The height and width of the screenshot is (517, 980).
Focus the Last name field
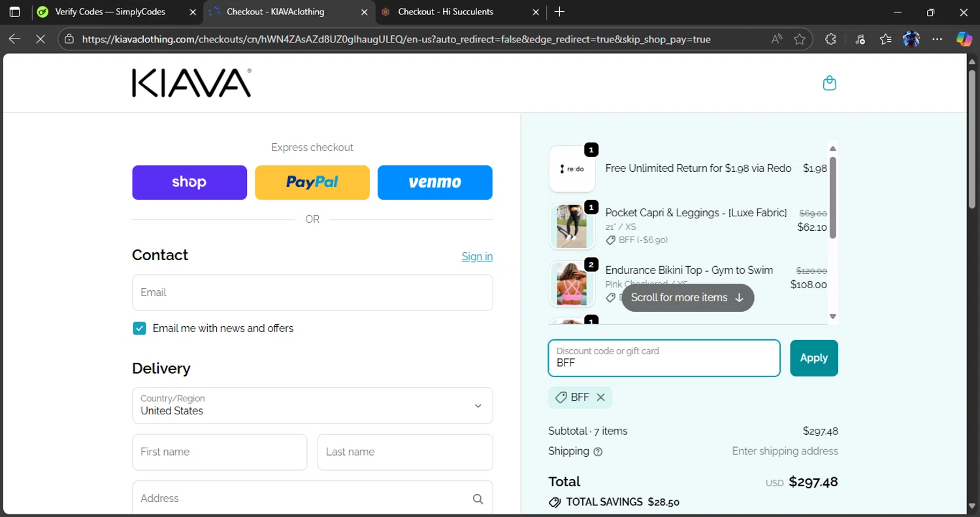click(405, 452)
